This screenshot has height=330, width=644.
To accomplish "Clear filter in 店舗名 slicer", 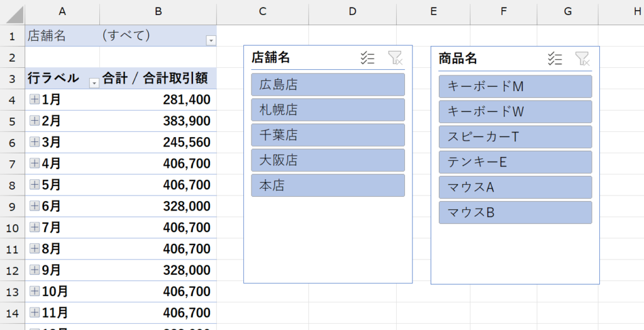I will (x=395, y=58).
